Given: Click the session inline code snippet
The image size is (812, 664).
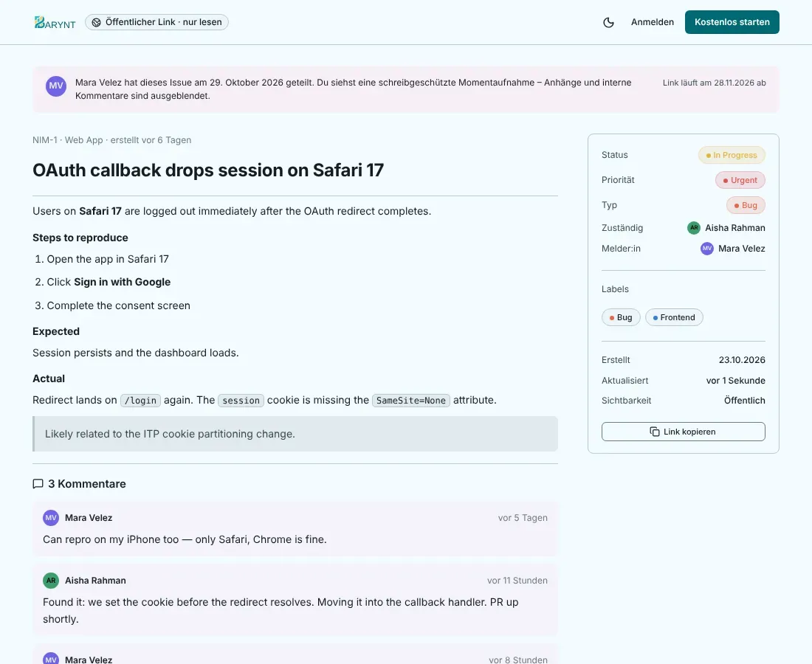Looking at the screenshot, I should 241,401.
